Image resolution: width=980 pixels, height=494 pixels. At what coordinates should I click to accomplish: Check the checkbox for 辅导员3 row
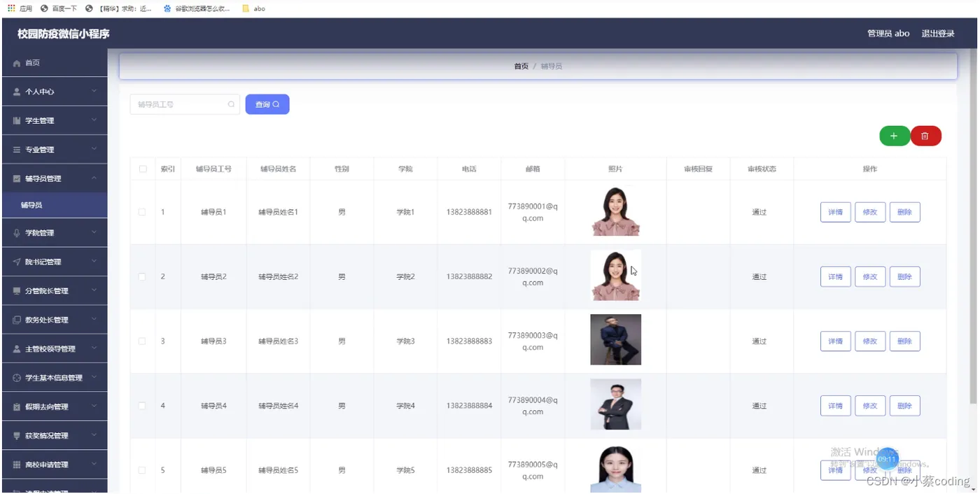point(142,341)
